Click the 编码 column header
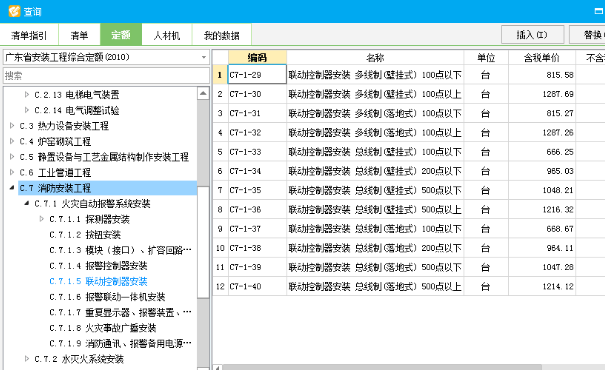Screen dimensions: 610x384 click(257, 58)
